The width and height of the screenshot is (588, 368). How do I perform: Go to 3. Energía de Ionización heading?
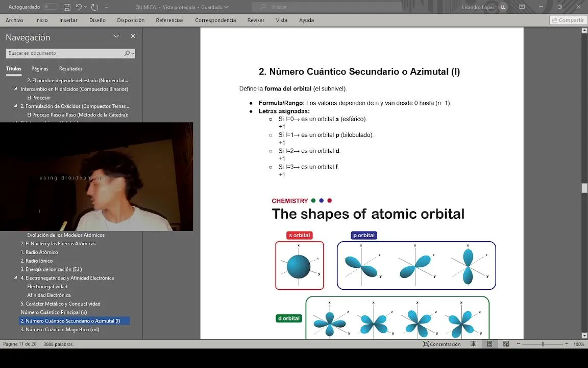[x=52, y=270]
